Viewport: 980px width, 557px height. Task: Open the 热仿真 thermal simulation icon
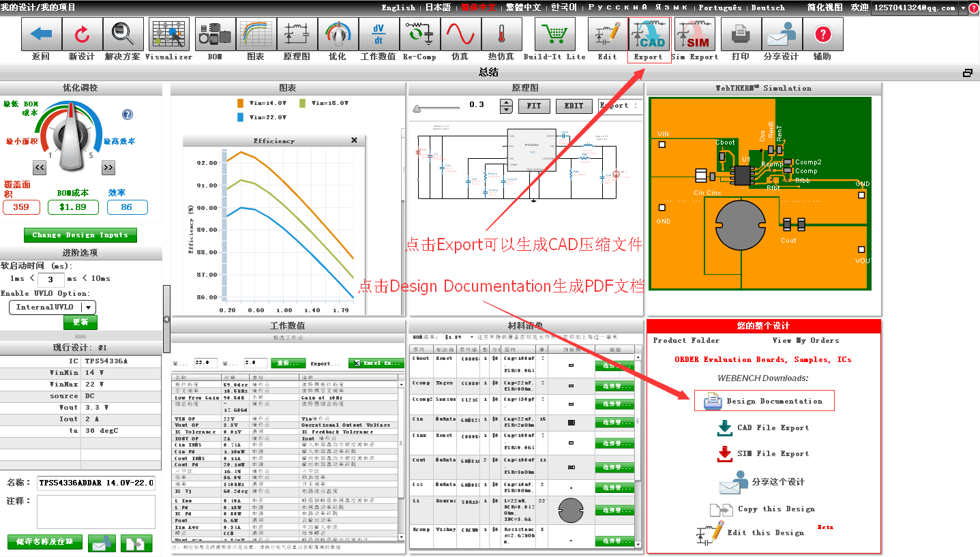[501, 34]
